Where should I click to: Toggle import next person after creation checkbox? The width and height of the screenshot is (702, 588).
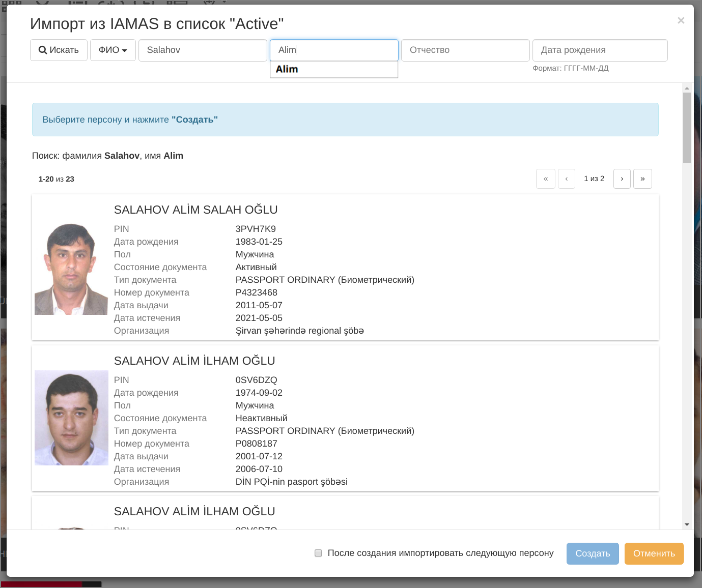tap(318, 553)
